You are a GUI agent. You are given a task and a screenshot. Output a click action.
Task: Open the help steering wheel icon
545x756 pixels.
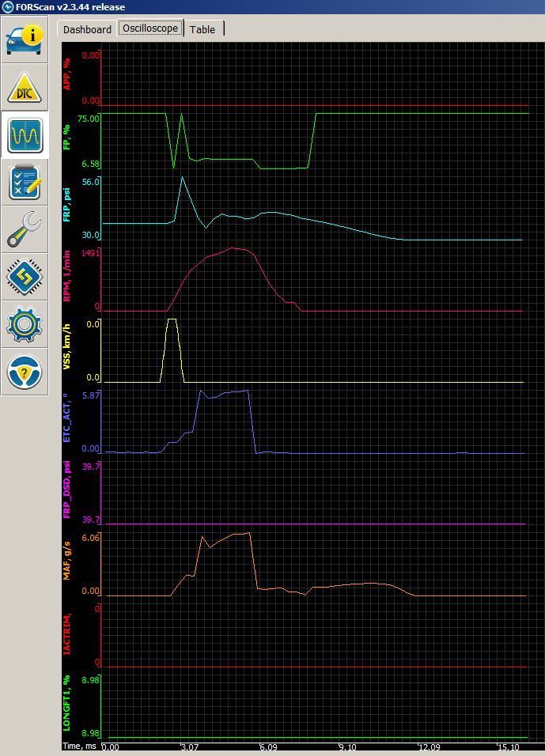(x=25, y=372)
